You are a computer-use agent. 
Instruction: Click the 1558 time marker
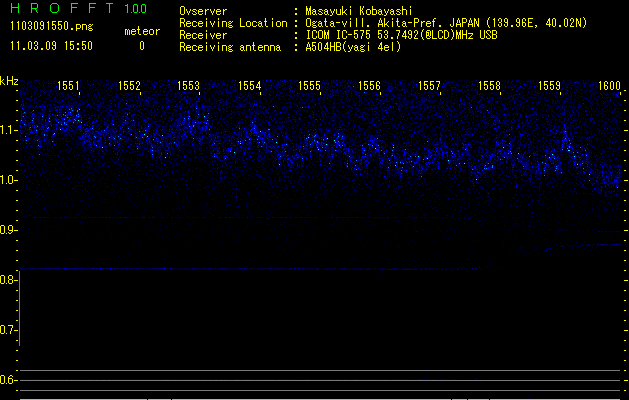click(489, 86)
